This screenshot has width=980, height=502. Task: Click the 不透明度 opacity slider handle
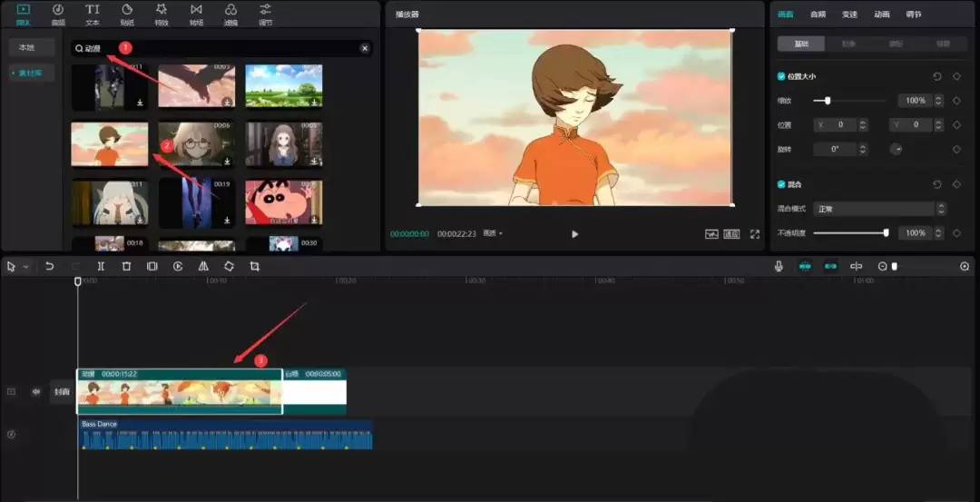pos(887,232)
